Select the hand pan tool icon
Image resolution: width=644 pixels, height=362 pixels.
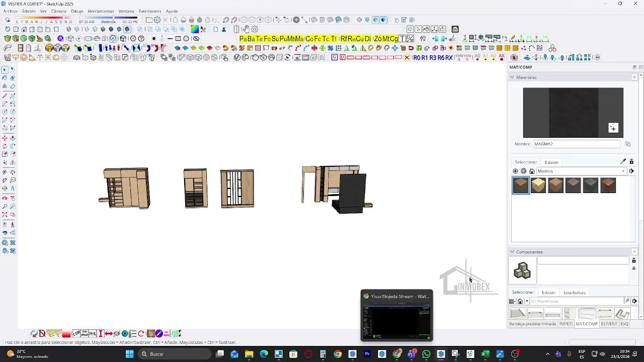(247, 29)
